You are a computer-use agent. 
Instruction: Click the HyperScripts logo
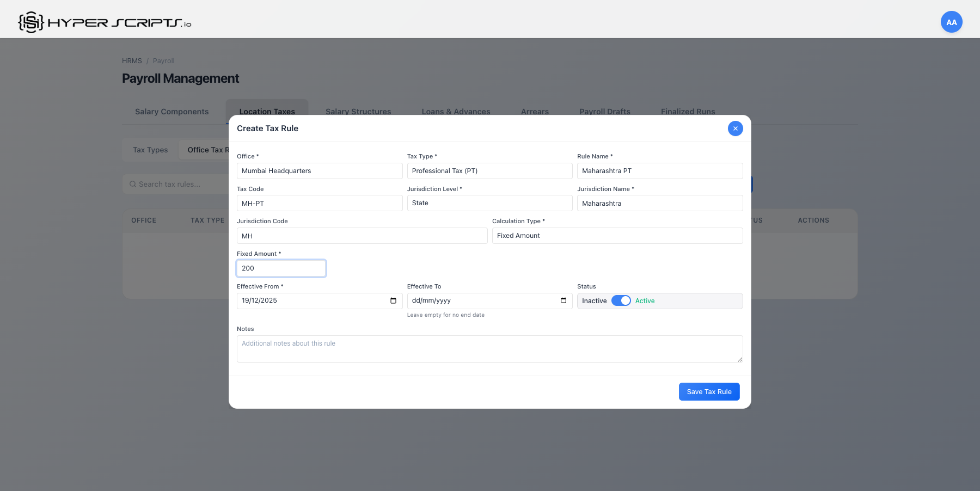[x=105, y=22]
